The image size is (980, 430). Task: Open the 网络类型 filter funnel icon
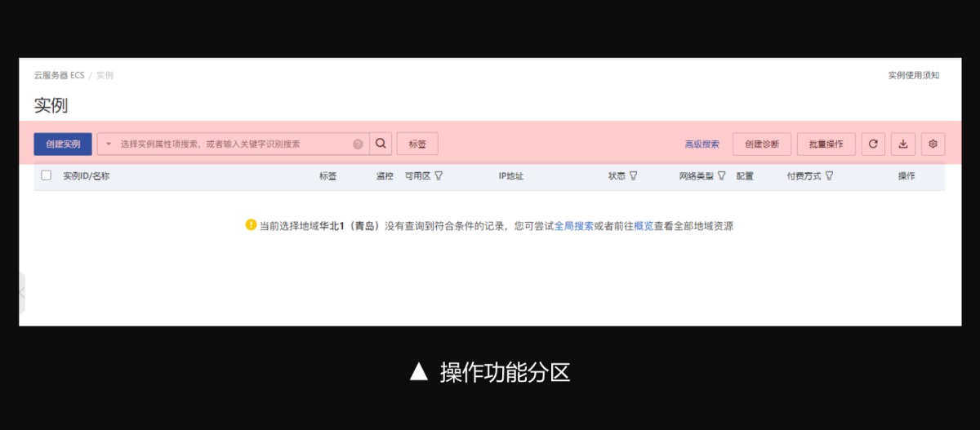[721, 175]
